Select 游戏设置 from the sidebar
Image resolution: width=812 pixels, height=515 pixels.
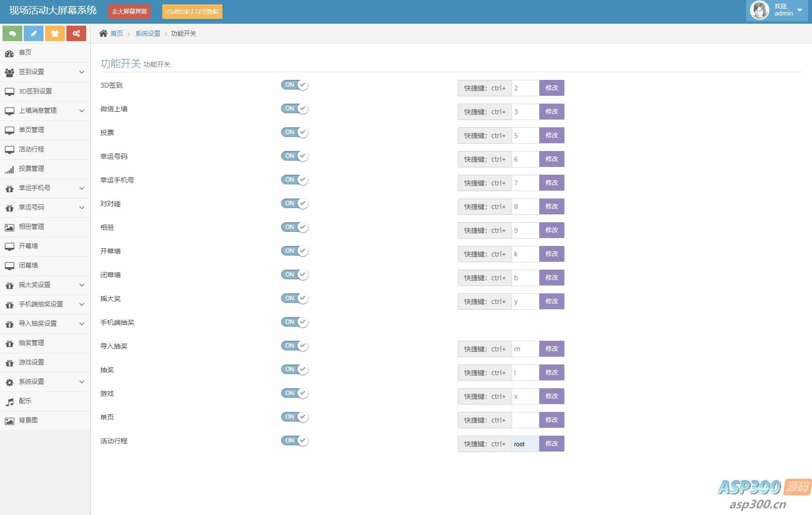pyautogui.click(x=31, y=363)
